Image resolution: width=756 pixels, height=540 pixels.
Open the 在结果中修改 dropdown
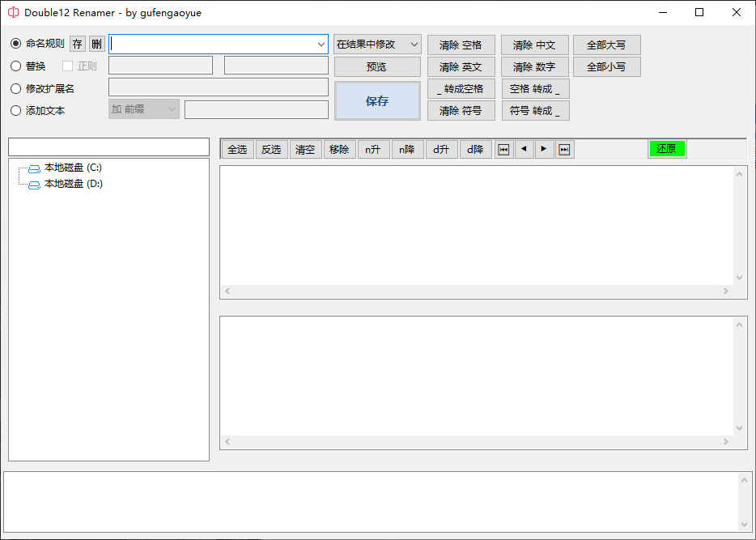[377, 44]
